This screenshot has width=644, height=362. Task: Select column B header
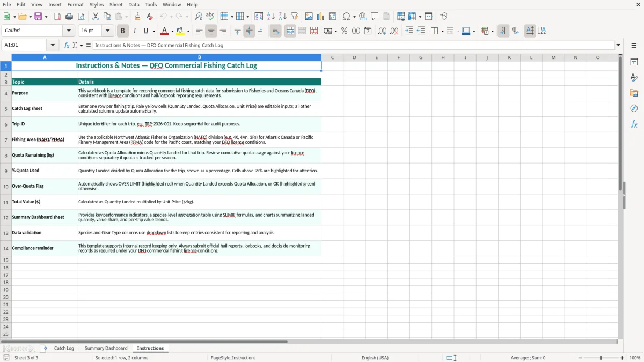[200, 57]
